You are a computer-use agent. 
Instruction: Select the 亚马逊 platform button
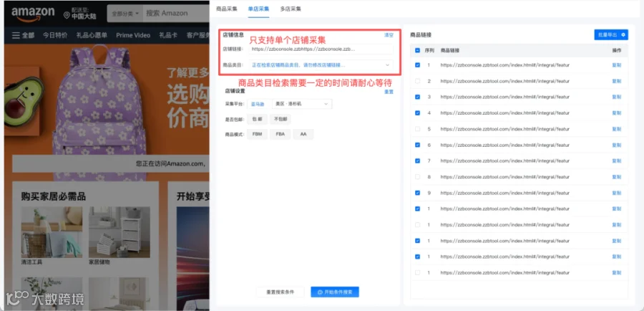click(258, 104)
